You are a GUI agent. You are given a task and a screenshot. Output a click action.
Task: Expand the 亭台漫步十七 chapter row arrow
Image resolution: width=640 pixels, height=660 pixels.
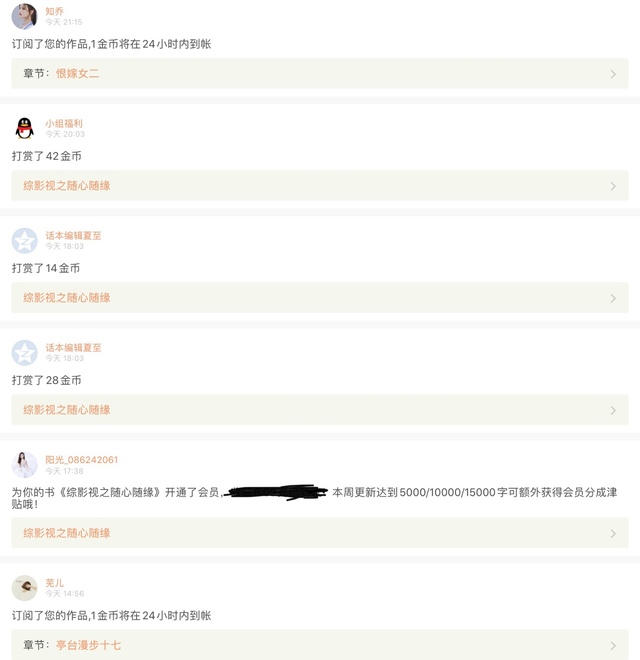pos(613,646)
